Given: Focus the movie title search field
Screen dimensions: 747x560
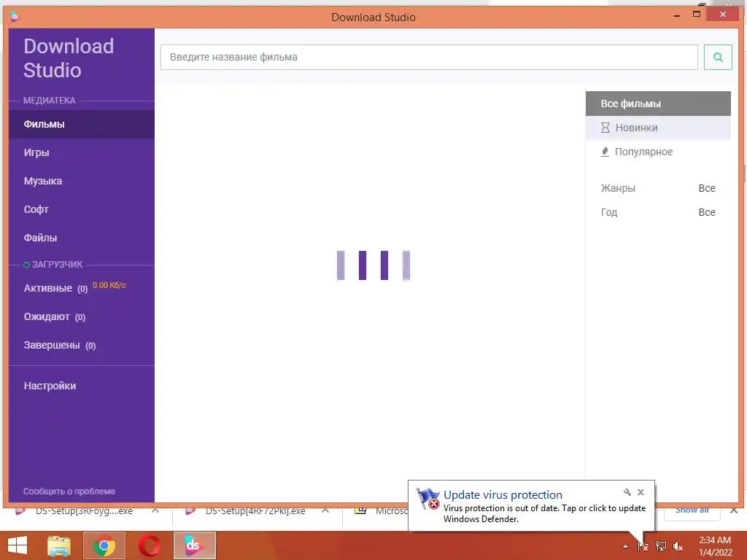Looking at the screenshot, I should coord(429,57).
